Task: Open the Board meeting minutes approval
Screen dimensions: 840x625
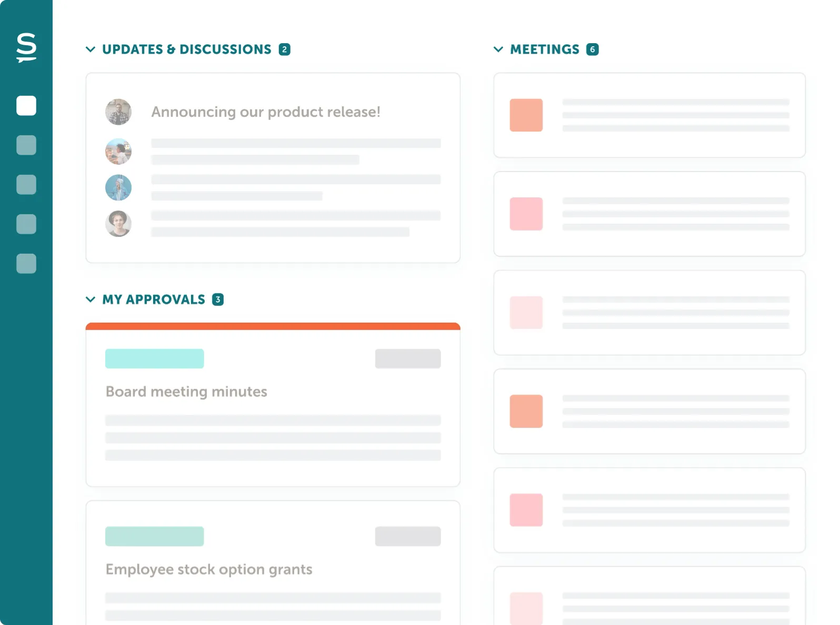Action: pos(186,391)
